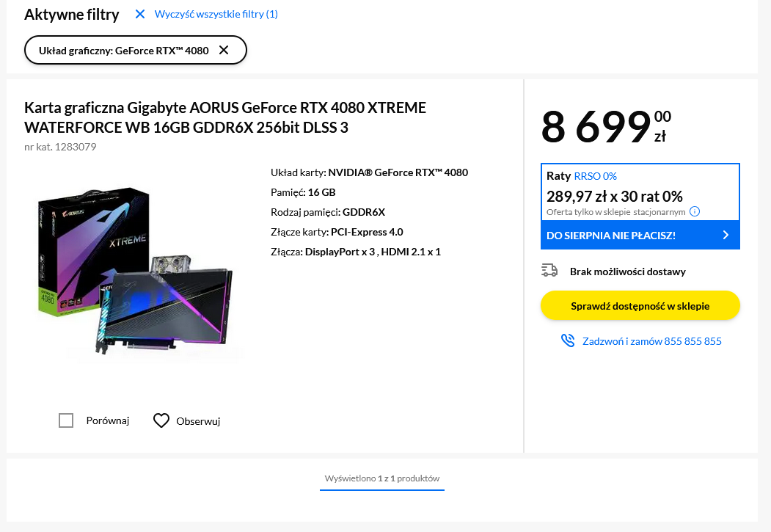771x532 pixels.
Task: Click the 8 699 zł price
Action: pos(606,126)
